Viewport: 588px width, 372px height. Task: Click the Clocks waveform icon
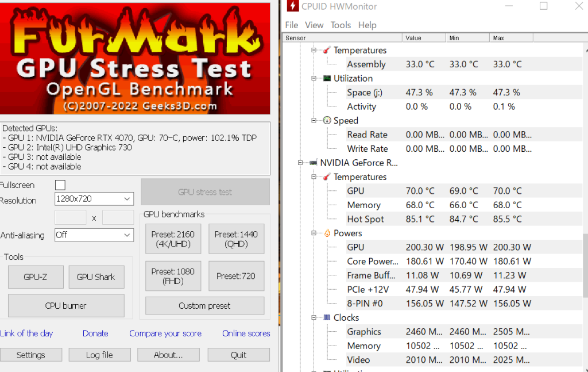[327, 317]
